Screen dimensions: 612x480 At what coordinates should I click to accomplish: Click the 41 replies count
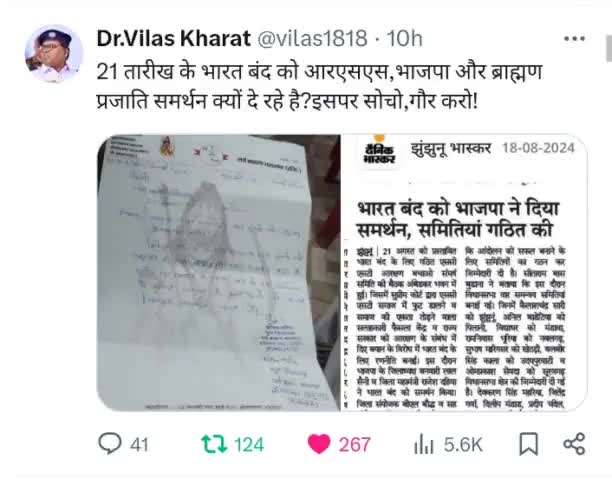click(x=139, y=445)
